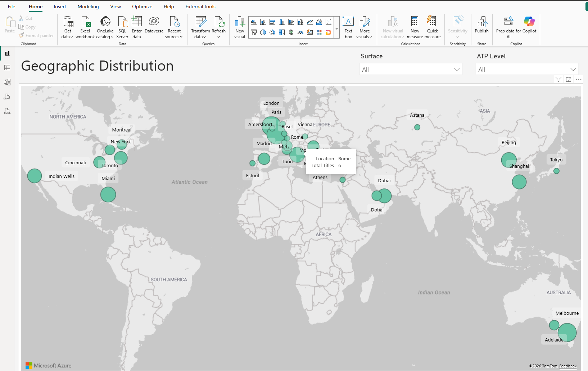Viewport: 588px width, 371px height.
Task: Insert a gauge visual
Action: coord(300,32)
